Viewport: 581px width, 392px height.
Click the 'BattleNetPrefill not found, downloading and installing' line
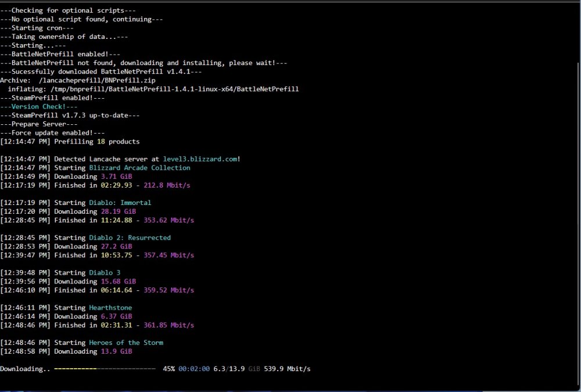point(144,63)
